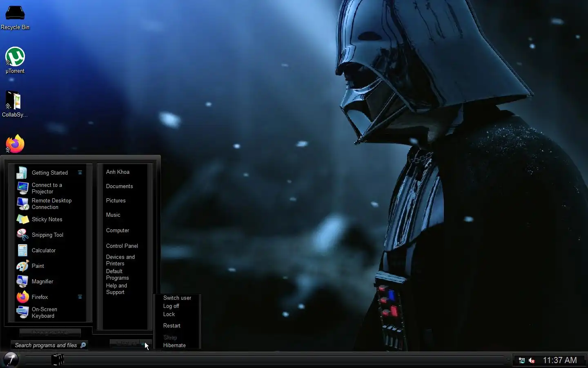Screen dimensions: 588x368
Task: Click the On-Screen Keyboard icon
Action: pyautogui.click(x=22, y=312)
